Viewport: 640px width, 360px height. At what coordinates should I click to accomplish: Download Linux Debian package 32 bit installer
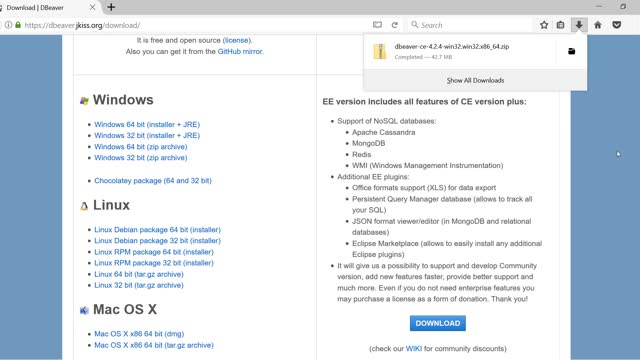157,241
